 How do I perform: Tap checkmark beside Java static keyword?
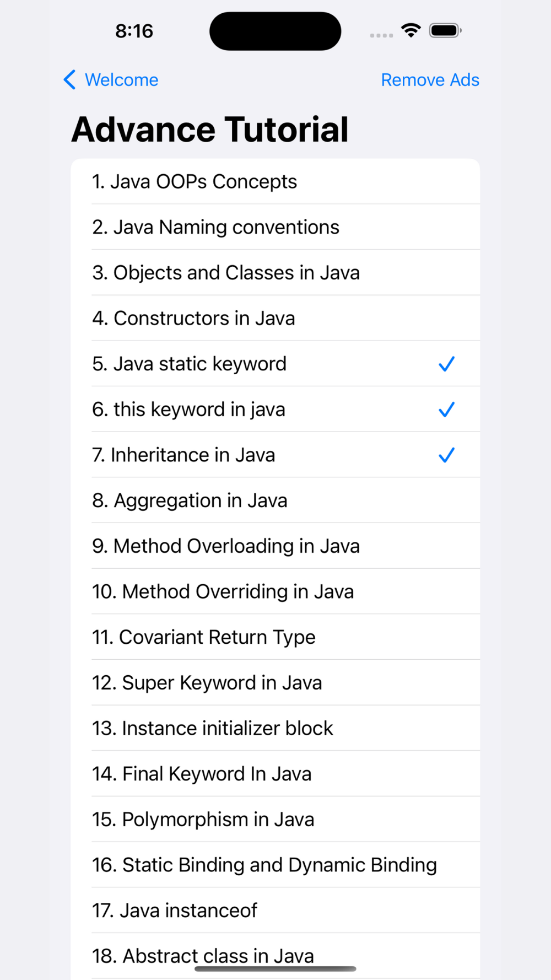446,364
